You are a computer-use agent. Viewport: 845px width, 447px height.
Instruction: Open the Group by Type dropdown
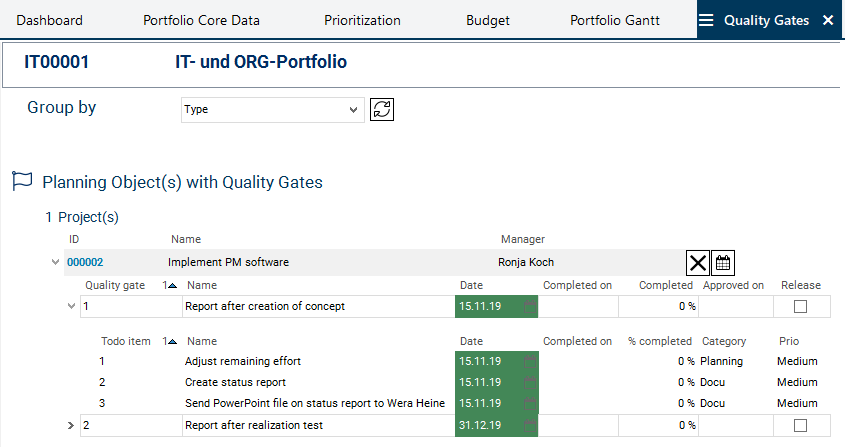pos(272,109)
